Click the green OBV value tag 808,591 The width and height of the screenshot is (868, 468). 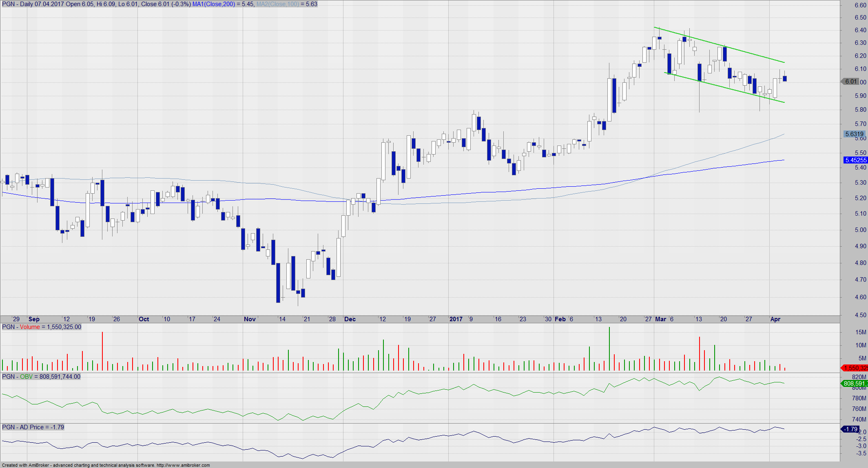854,383
